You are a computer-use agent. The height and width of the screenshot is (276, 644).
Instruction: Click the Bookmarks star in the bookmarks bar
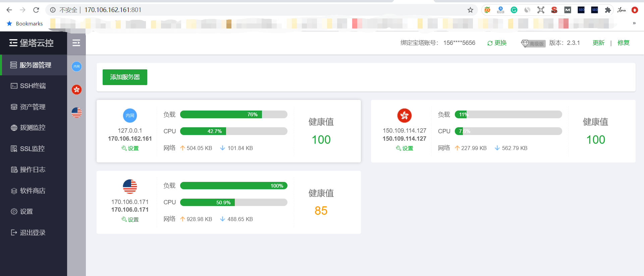tap(9, 23)
